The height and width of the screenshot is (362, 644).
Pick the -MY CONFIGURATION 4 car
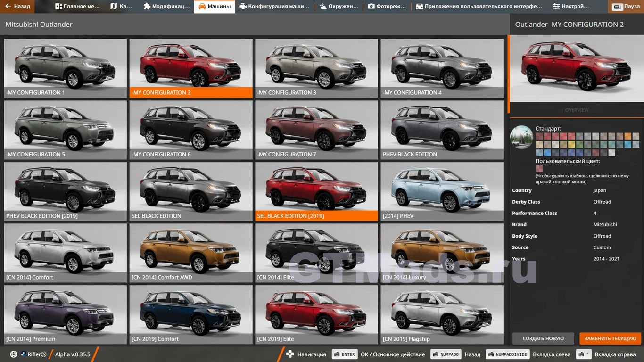tap(442, 68)
